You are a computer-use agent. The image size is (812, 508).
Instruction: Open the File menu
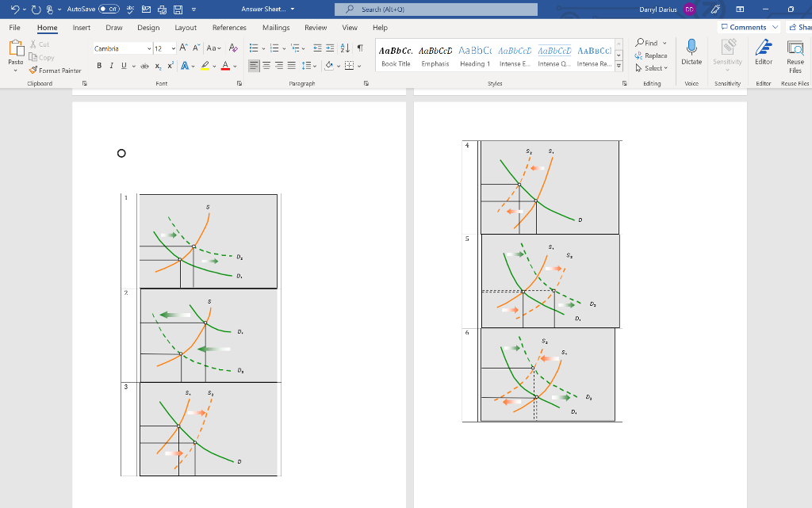click(14, 28)
